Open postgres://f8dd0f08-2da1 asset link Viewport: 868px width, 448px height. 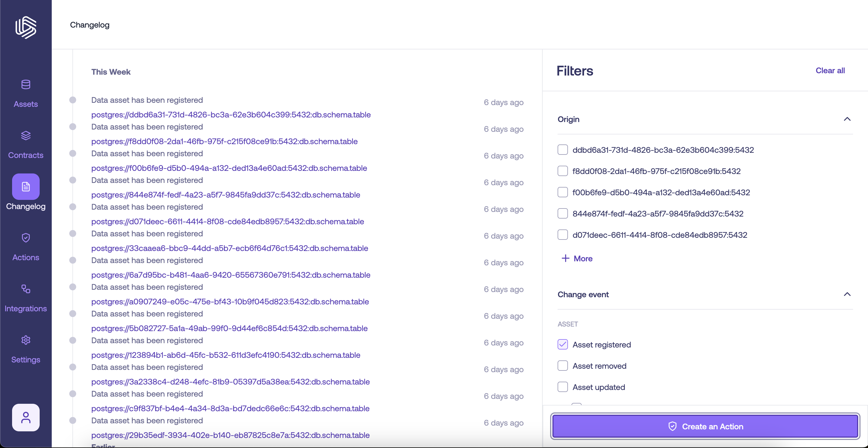coord(224,141)
